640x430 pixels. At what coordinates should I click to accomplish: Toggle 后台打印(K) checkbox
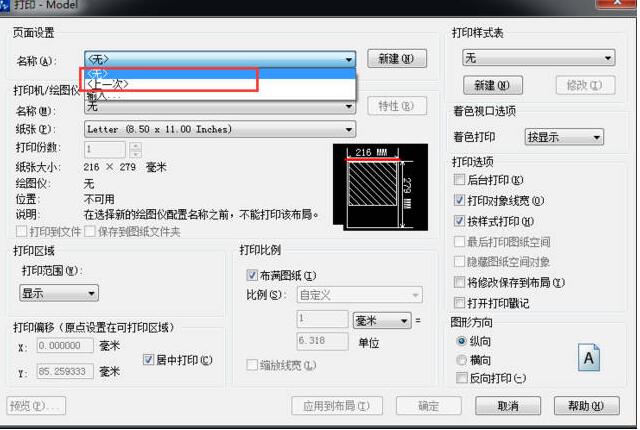point(460,180)
